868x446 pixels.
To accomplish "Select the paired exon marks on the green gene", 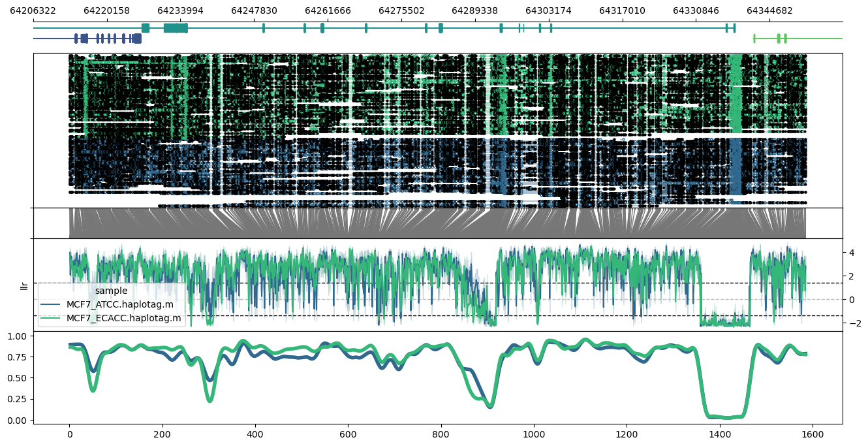I will tap(781, 39).
